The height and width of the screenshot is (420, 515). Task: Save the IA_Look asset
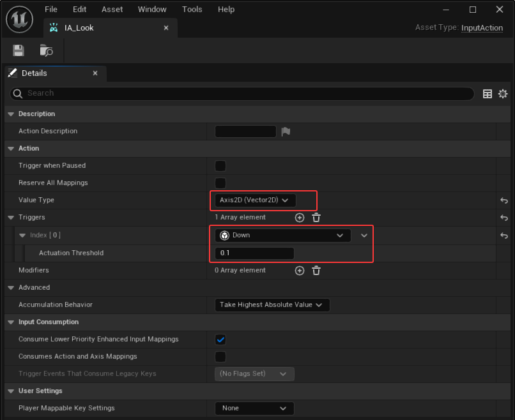tap(19, 50)
